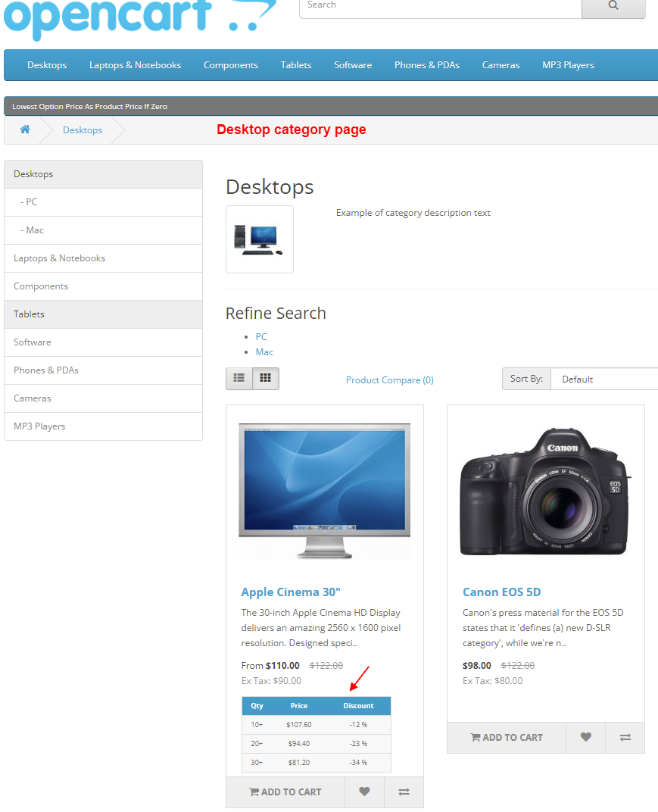The width and height of the screenshot is (658, 812).
Task: Toggle list layout for product display
Action: (238, 377)
